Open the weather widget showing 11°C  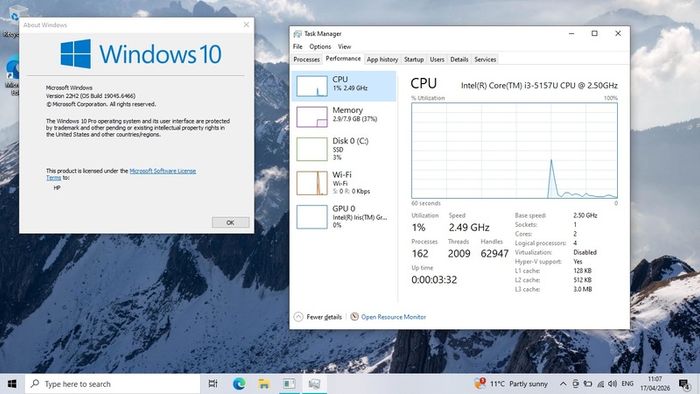click(x=511, y=384)
